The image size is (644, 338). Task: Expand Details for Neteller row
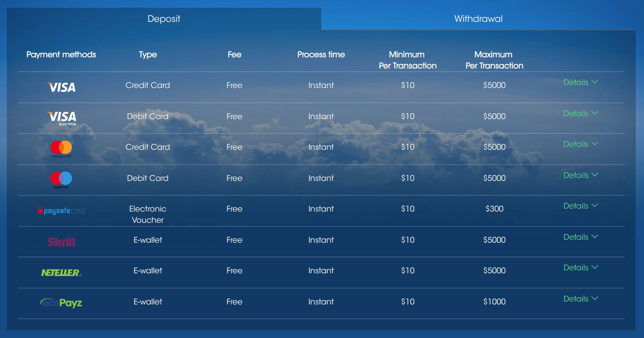tap(581, 267)
